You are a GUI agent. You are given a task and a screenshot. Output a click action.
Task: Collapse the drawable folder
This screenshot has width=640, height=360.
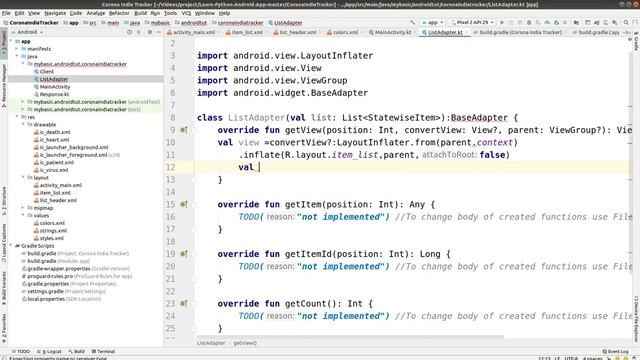pos(23,124)
